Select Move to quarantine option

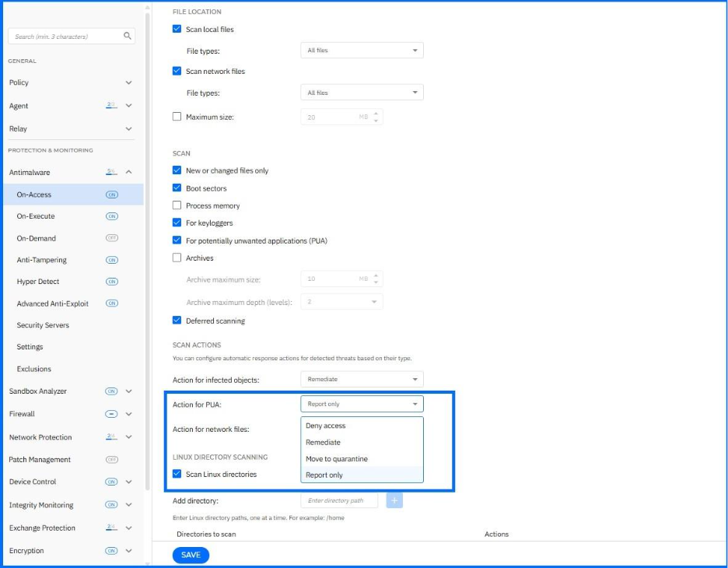point(337,459)
